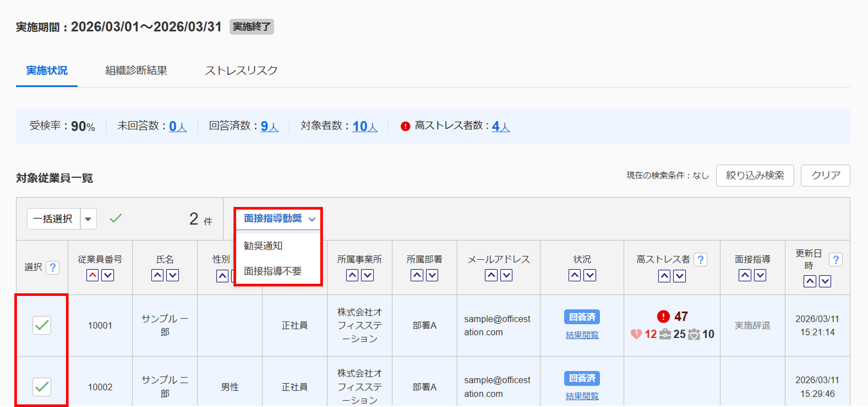Screen dimensions: 868x407
Task: Open the ストレスリスク tab
Action: point(241,71)
